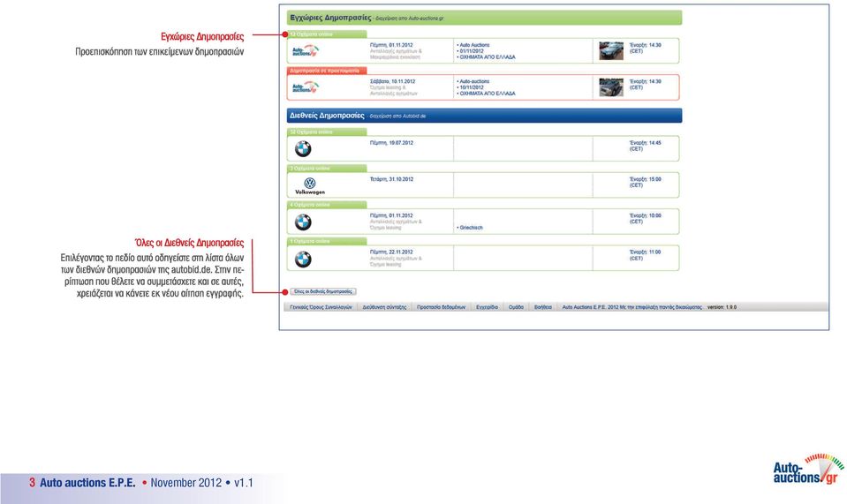
Task: Open 'Γενικούς Όρους Συναλλαγών' footer link
Action: (321, 307)
